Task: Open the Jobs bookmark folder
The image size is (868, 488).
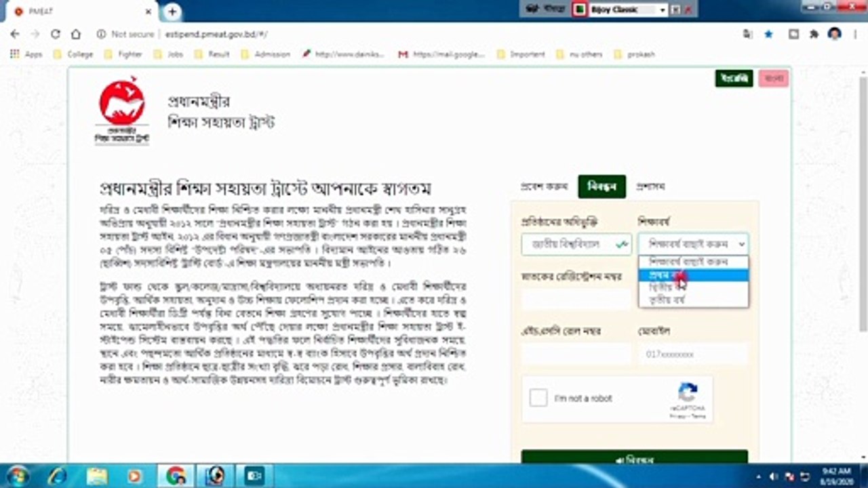Action: [x=168, y=54]
